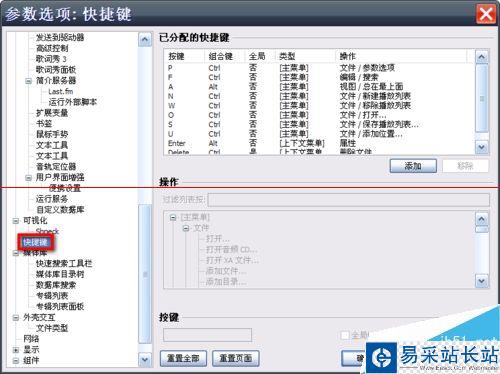Image resolution: width=500 pixels, height=374 pixels.
Task: Select 发送到驱动器 in the settings tree
Action: pyautogui.click(x=60, y=37)
